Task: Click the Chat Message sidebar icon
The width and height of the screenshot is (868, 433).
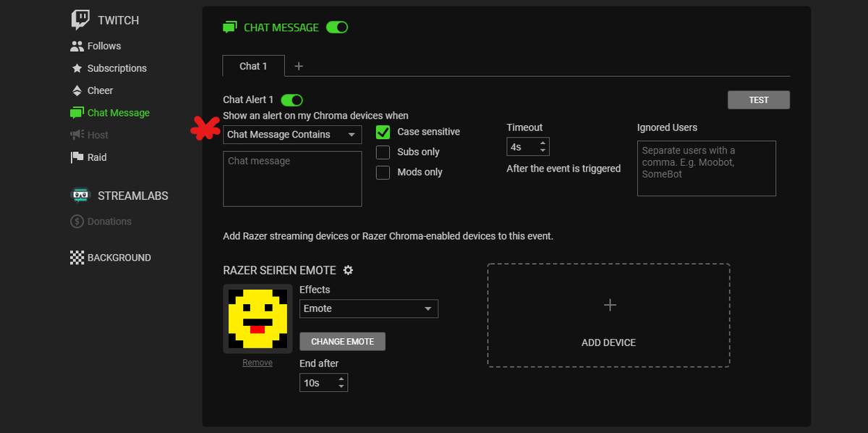Action: [77, 113]
